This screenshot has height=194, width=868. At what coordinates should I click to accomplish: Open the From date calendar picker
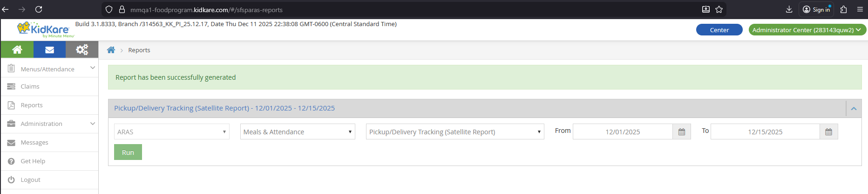(x=681, y=132)
